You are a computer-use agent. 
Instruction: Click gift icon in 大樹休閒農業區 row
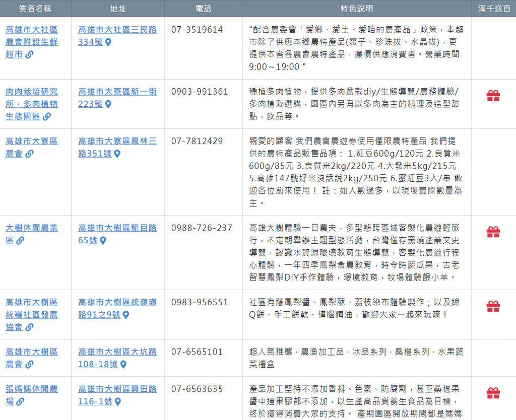[493, 232]
